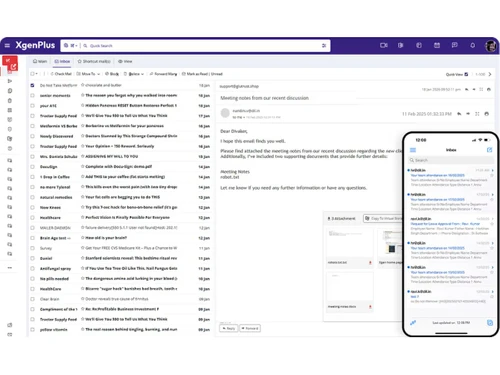
Task: Check the 'yellow vitamin' email checkbox
Action: 32,330
